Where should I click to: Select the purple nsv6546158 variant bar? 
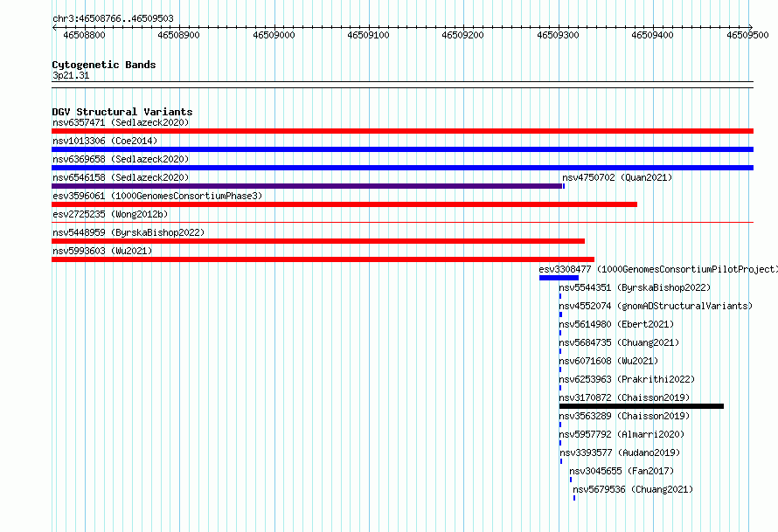[x=307, y=186]
